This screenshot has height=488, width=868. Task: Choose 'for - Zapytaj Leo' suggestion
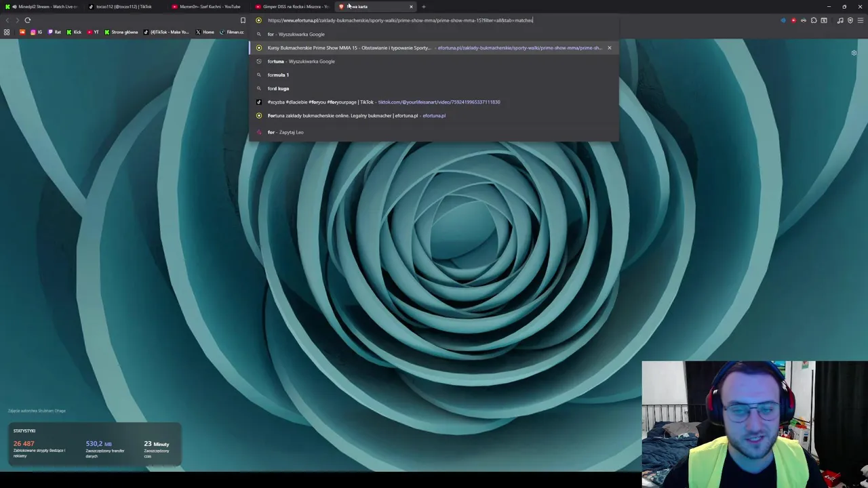[x=434, y=132]
